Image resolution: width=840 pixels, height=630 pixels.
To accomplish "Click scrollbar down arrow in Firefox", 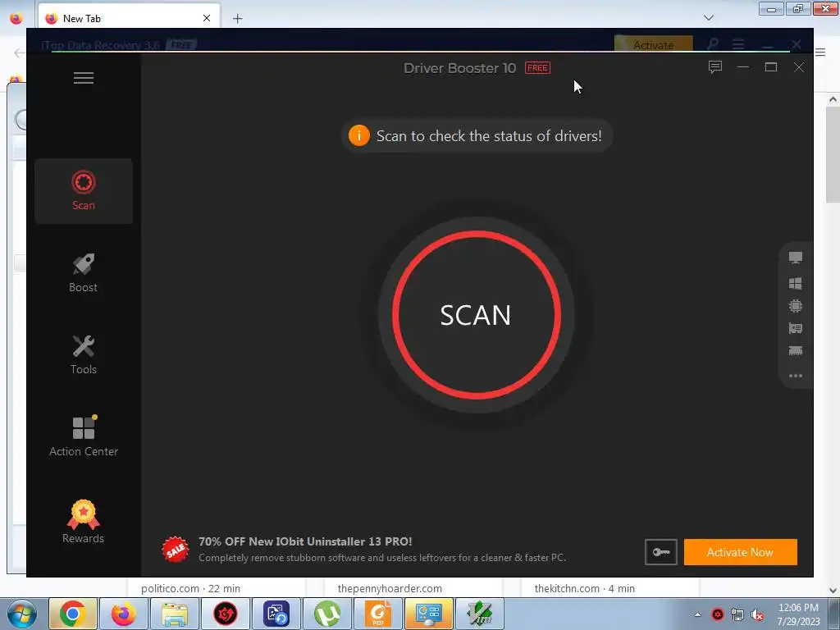I will (x=833, y=591).
